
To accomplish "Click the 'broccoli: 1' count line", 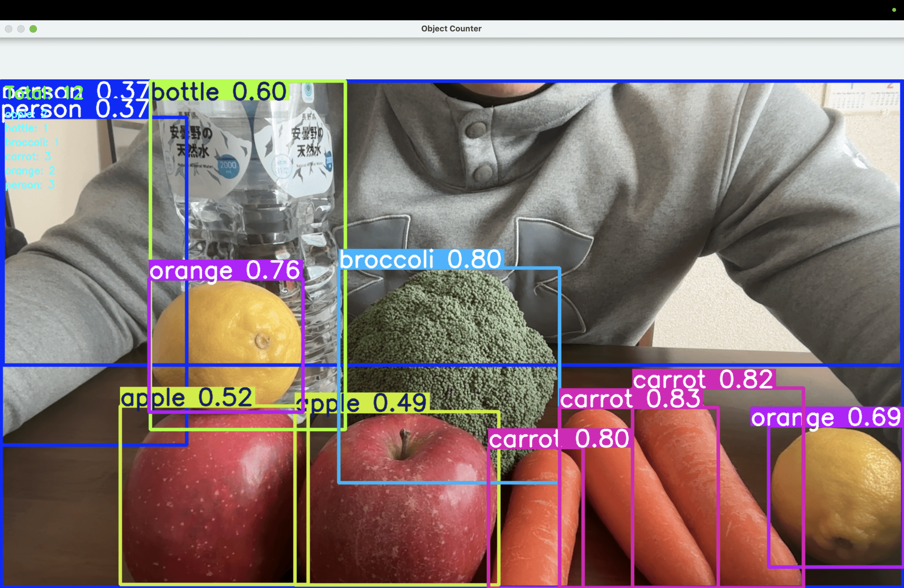I will click(32, 142).
